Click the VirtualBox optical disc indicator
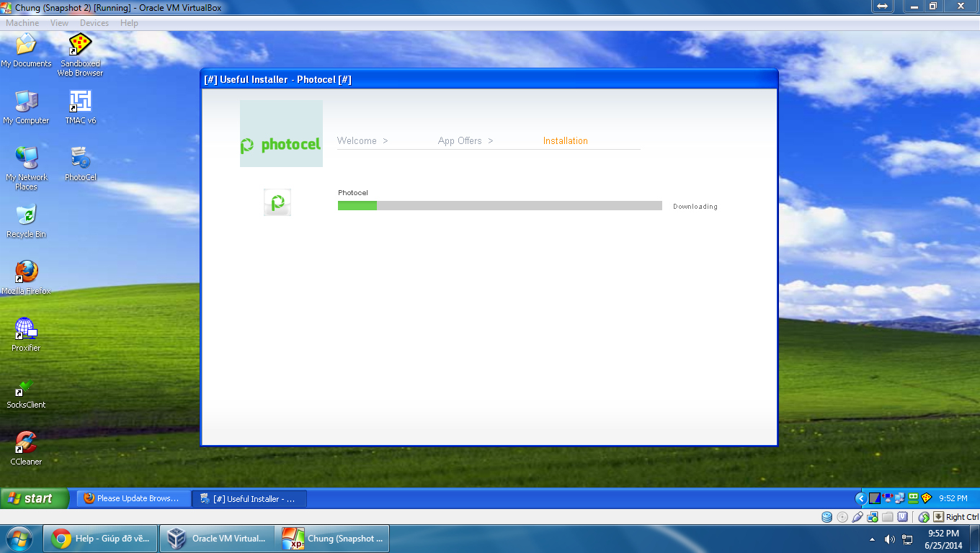Screen dimensions: 980x553 pos(842,517)
